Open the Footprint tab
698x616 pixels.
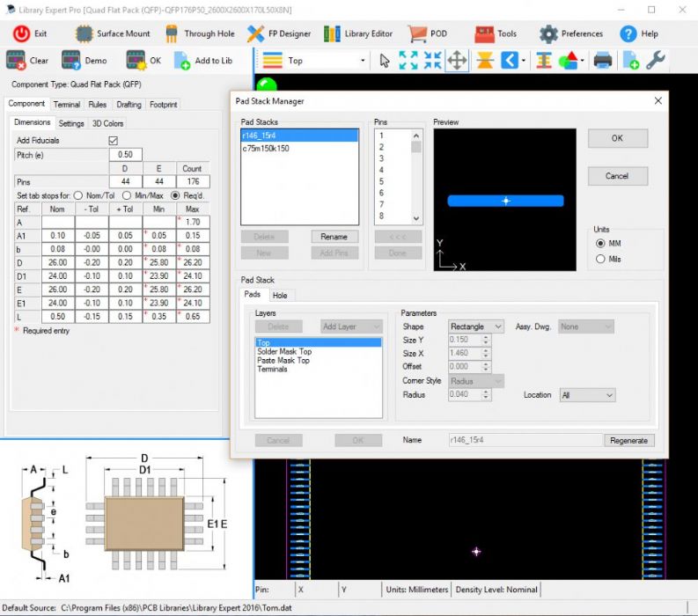click(x=163, y=104)
